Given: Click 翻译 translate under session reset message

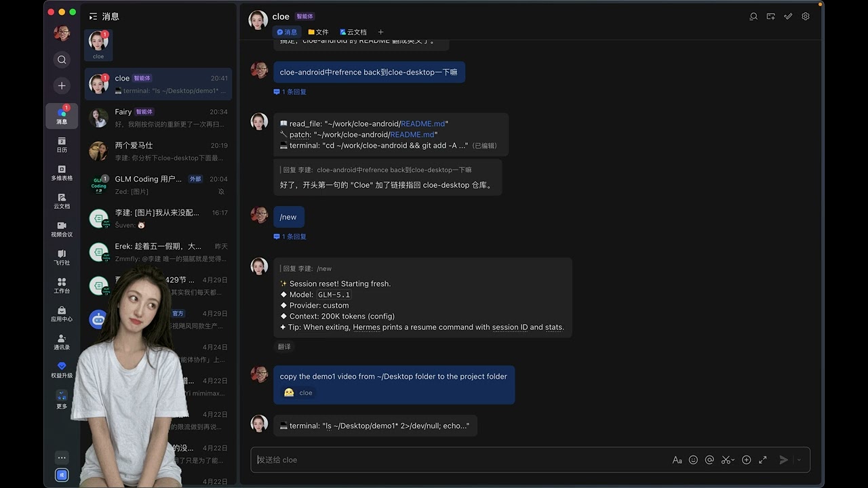Looking at the screenshot, I should click(284, 346).
